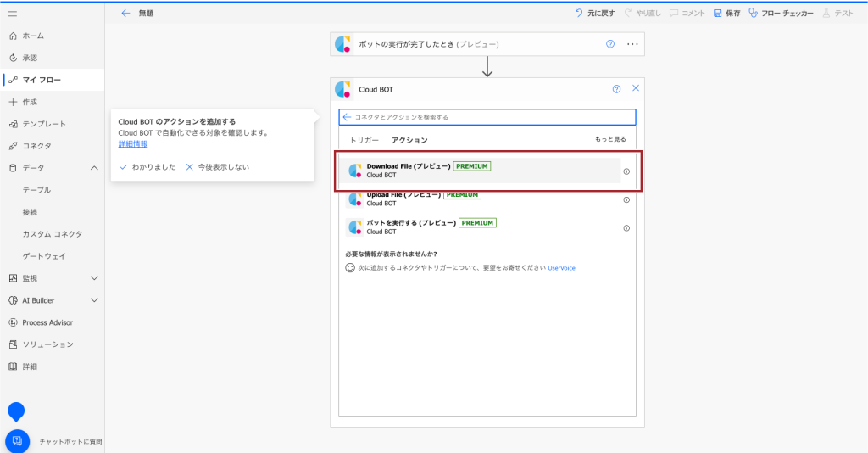Open テーブル under データ
The width and height of the screenshot is (868, 453).
pos(36,190)
